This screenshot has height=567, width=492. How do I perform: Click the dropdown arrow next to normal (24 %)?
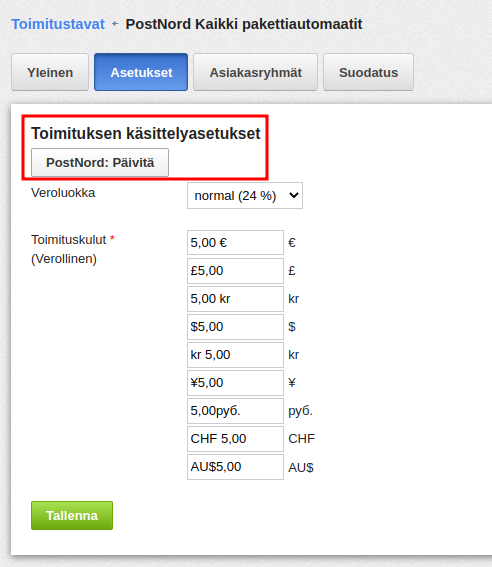(x=294, y=196)
